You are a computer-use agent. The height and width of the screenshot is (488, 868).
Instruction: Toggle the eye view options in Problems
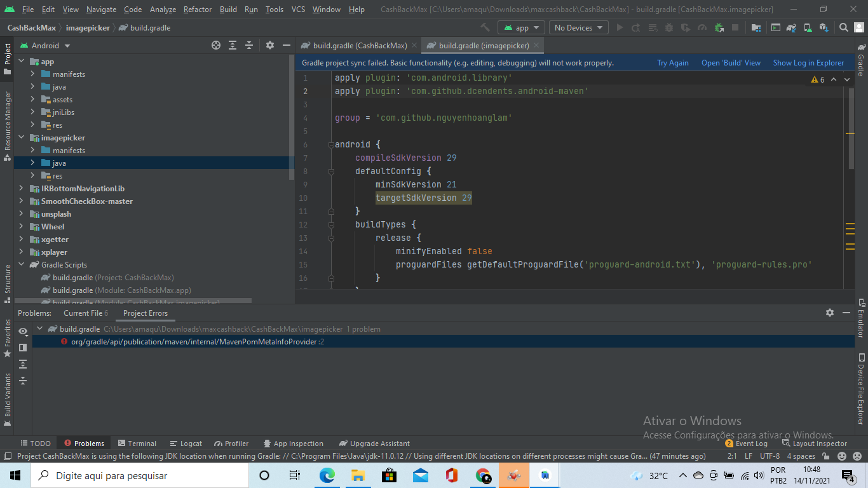click(23, 331)
